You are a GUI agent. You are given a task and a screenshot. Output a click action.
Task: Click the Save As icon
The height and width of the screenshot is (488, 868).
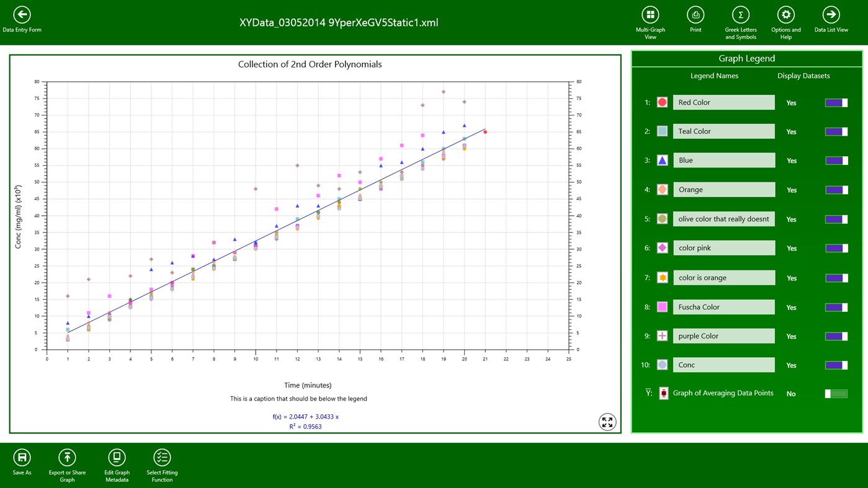[22, 458]
